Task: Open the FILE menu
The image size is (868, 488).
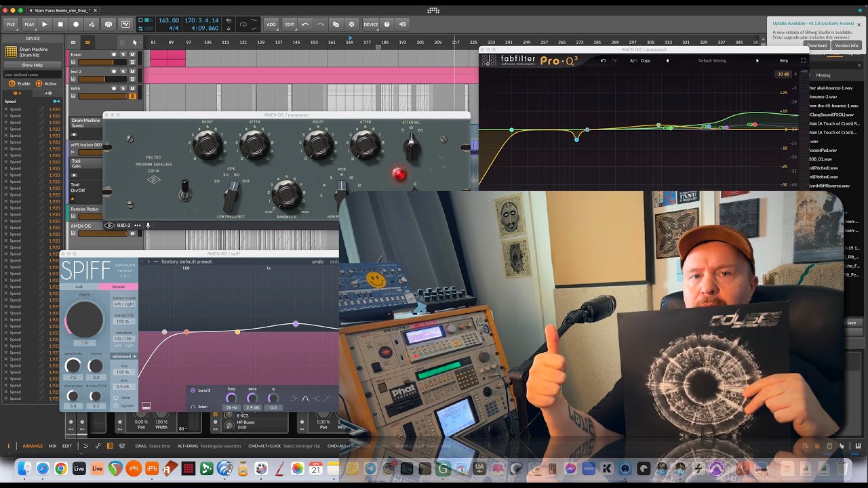Action: click(11, 24)
